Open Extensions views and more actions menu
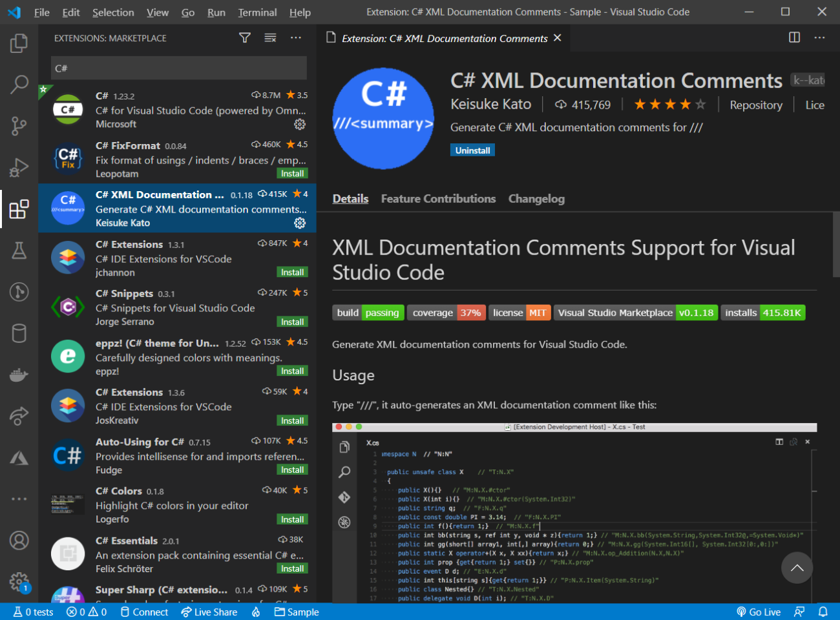Screen dimensions: 840x620 (x=296, y=38)
